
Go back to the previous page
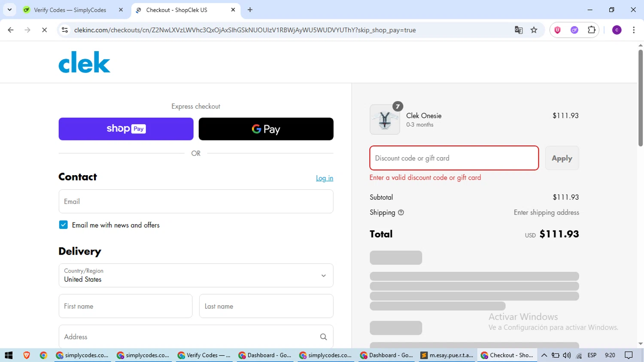(x=11, y=30)
